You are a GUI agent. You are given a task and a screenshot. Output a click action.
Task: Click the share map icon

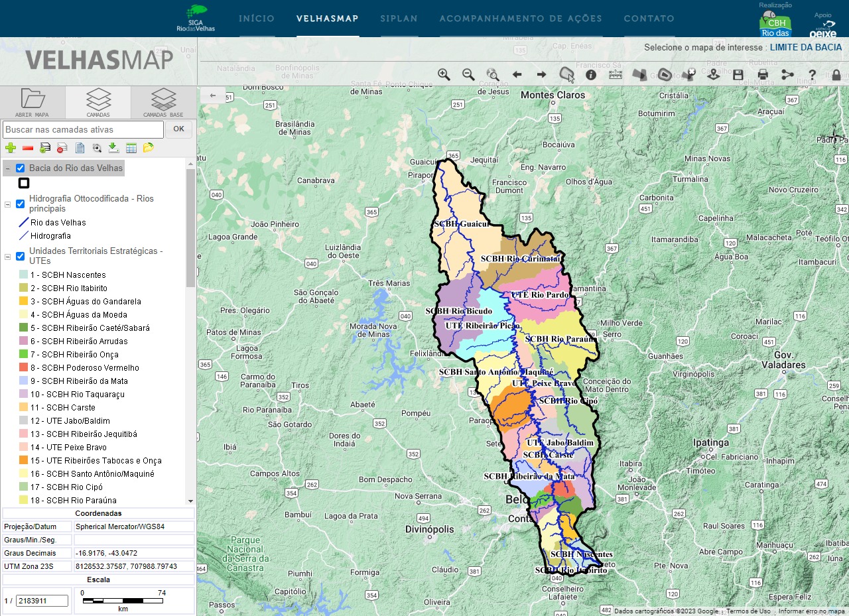787,75
